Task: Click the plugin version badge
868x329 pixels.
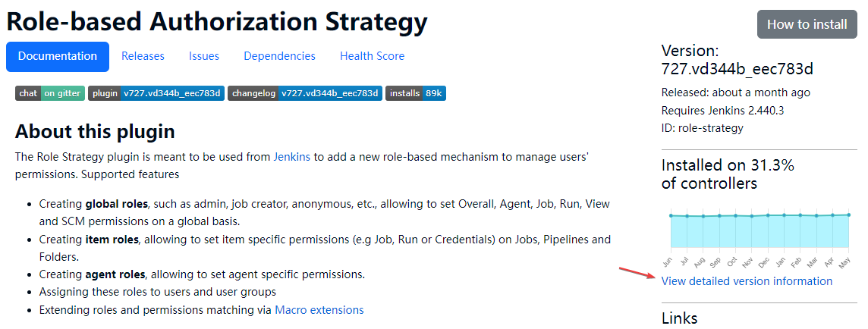Action: coord(156,93)
